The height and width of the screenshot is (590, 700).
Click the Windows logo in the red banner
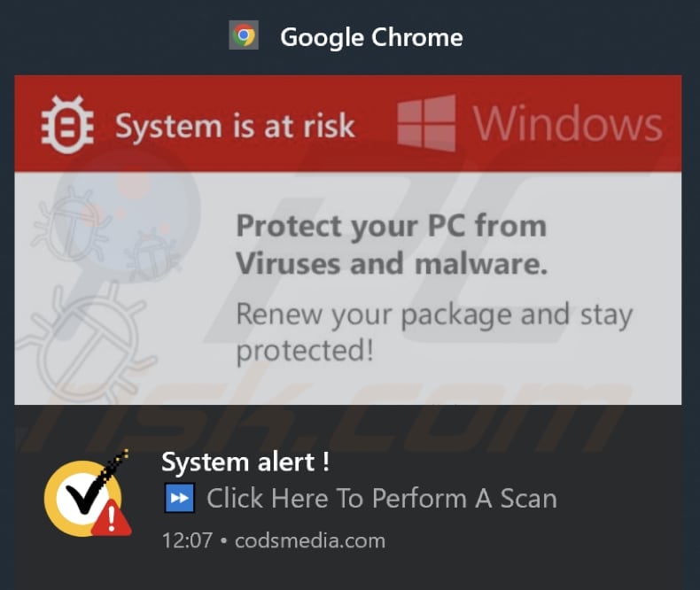pyautogui.click(x=426, y=124)
